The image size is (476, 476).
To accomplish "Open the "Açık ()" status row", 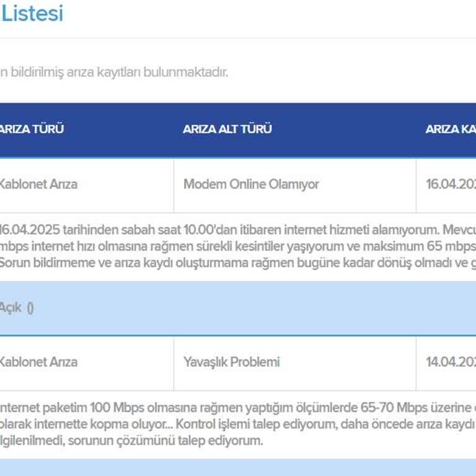I will point(17,308).
